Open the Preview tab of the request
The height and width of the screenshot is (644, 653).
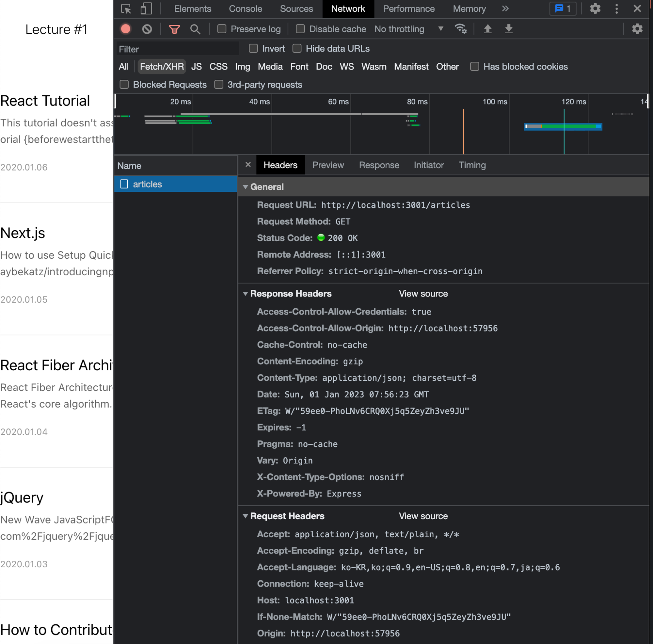[328, 165]
